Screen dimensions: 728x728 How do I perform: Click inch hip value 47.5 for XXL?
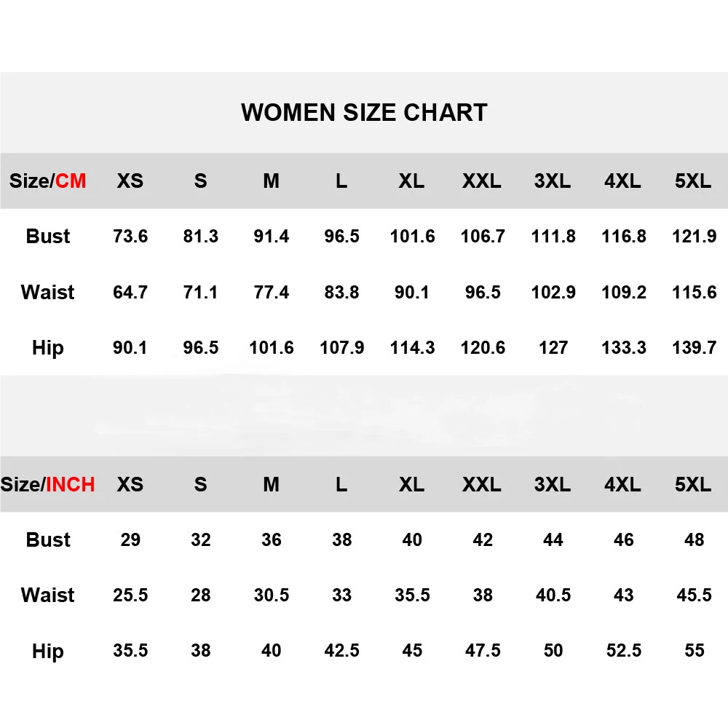click(x=483, y=650)
